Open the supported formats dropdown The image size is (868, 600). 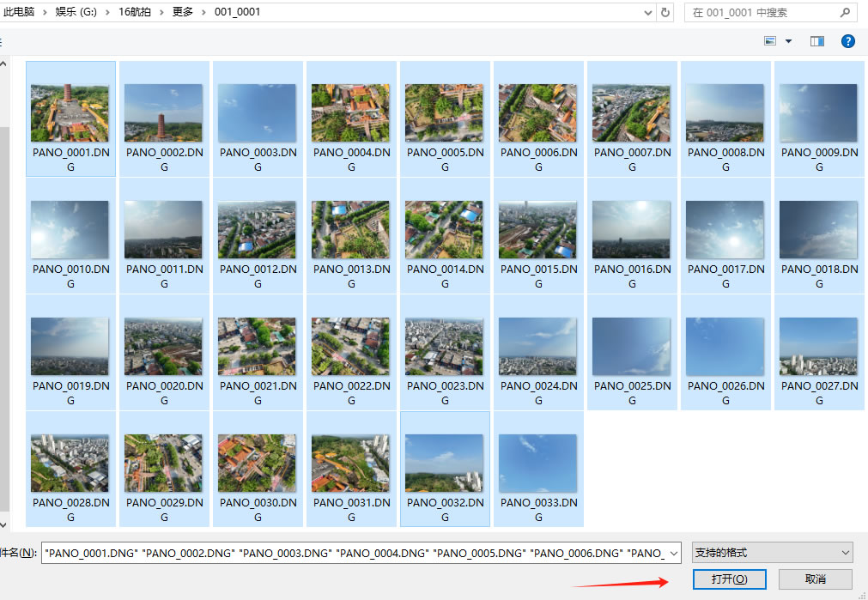[x=772, y=553]
